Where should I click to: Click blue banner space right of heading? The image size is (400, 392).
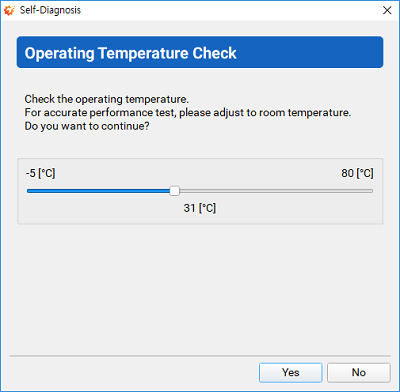(x=308, y=52)
